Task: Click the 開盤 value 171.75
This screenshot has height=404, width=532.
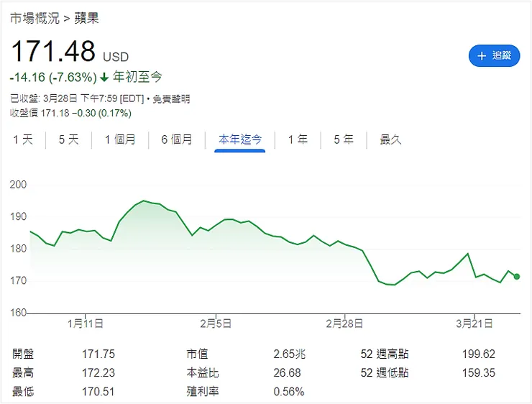Action: pyautogui.click(x=98, y=354)
